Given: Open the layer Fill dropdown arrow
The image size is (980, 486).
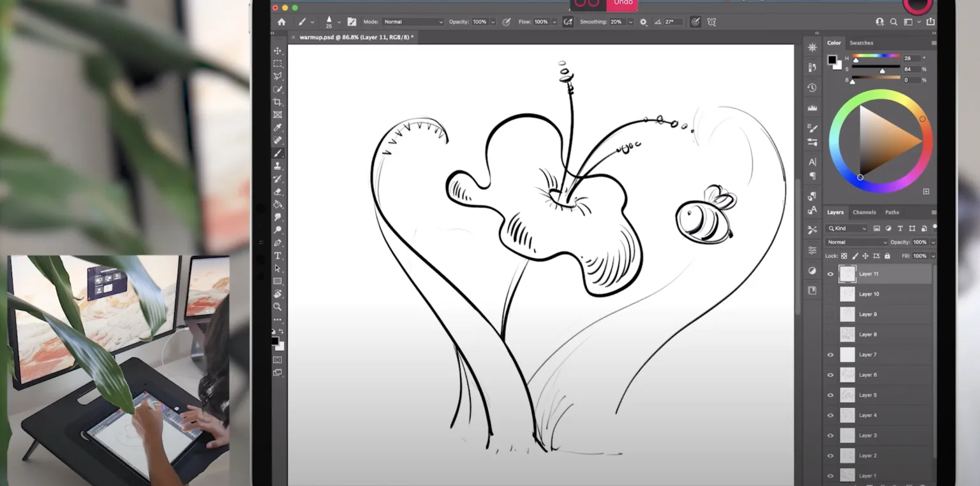Looking at the screenshot, I should [933, 256].
